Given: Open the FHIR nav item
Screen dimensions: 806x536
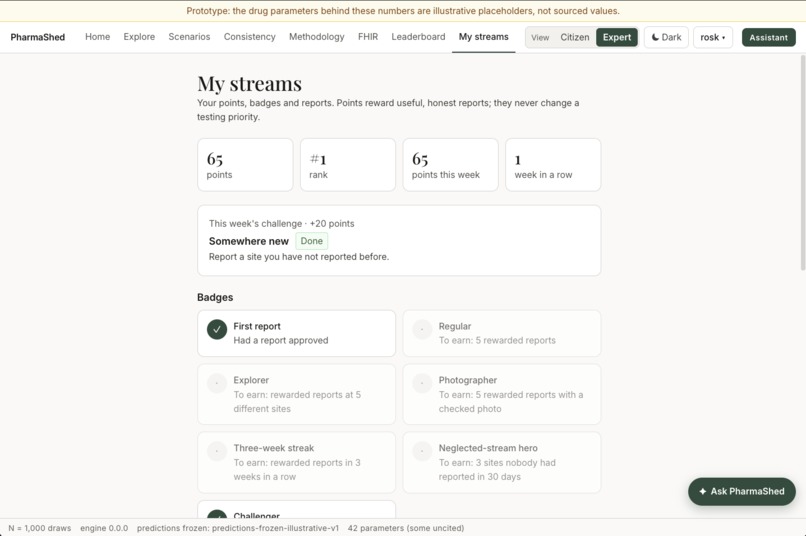Looking at the screenshot, I should 368,36.
